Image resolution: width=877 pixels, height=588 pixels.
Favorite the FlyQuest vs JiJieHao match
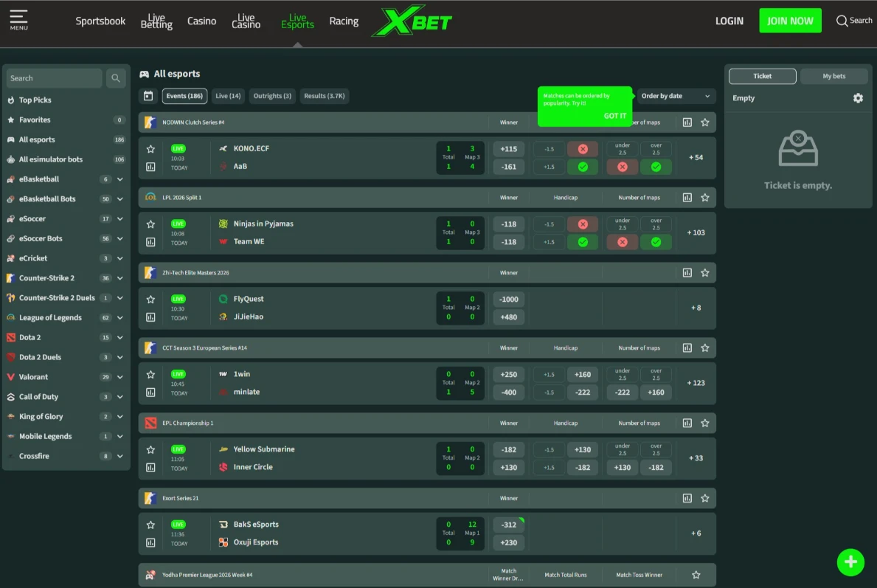tap(150, 300)
